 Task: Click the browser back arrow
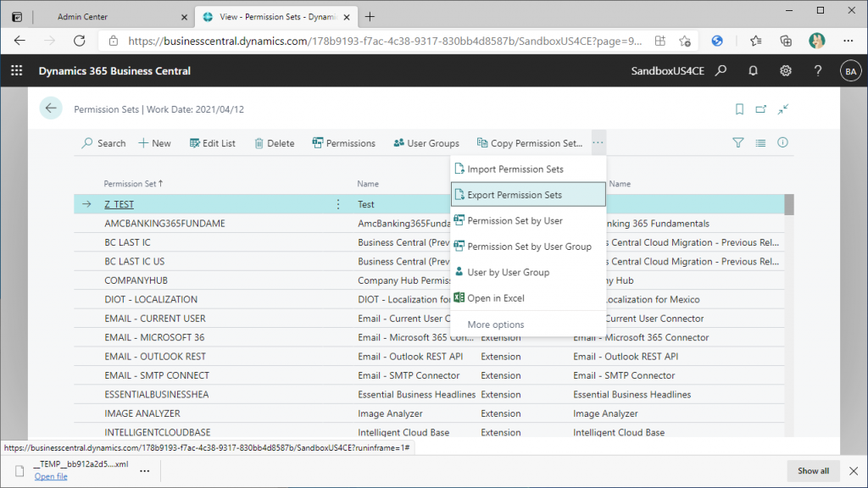(x=20, y=41)
